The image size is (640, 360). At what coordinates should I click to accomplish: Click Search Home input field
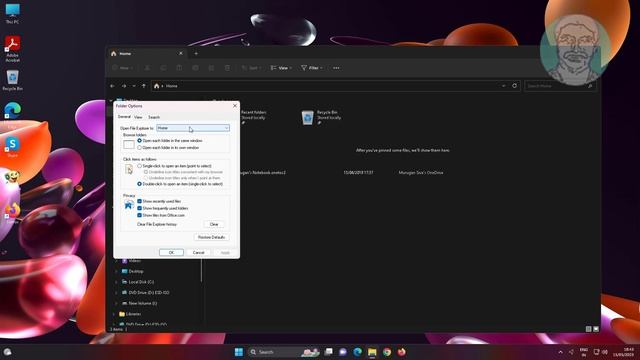click(560, 86)
